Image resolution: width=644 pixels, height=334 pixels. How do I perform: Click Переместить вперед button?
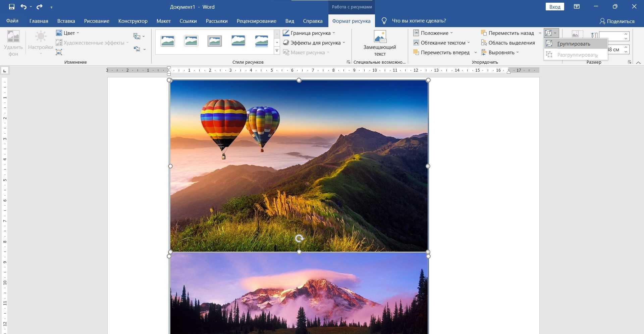pos(441,53)
